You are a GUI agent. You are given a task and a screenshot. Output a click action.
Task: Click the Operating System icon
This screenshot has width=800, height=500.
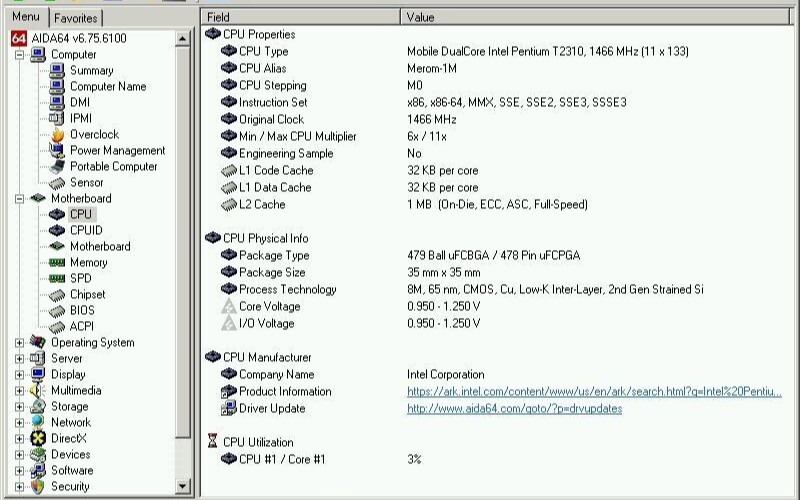[x=38, y=342]
